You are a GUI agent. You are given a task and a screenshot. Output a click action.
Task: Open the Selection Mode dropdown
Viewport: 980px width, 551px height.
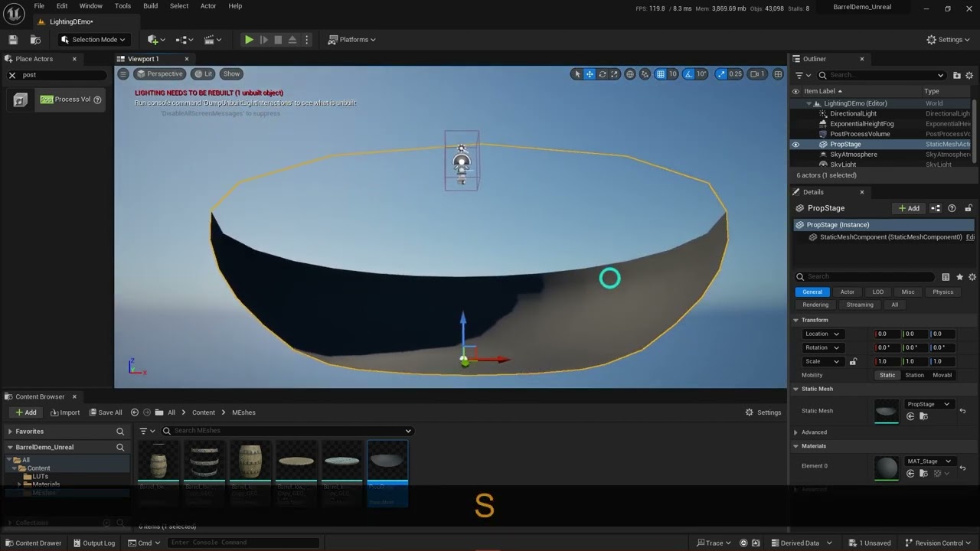[93, 40]
